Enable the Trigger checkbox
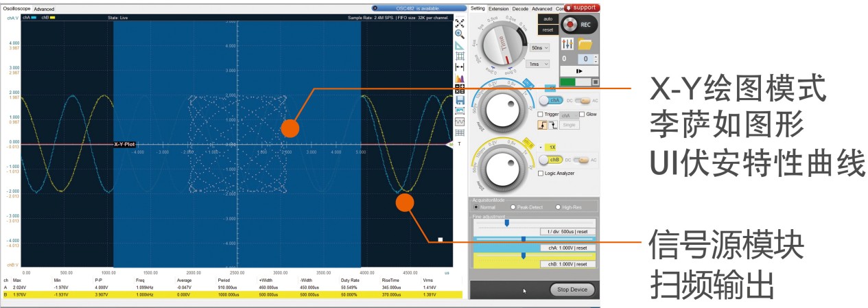Screen dimensions: 868x308 point(541,115)
